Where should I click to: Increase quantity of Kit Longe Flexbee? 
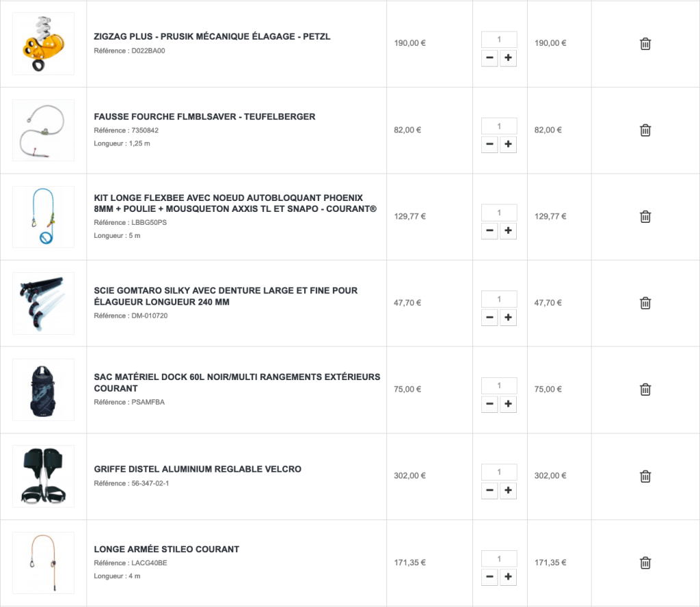[508, 231]
